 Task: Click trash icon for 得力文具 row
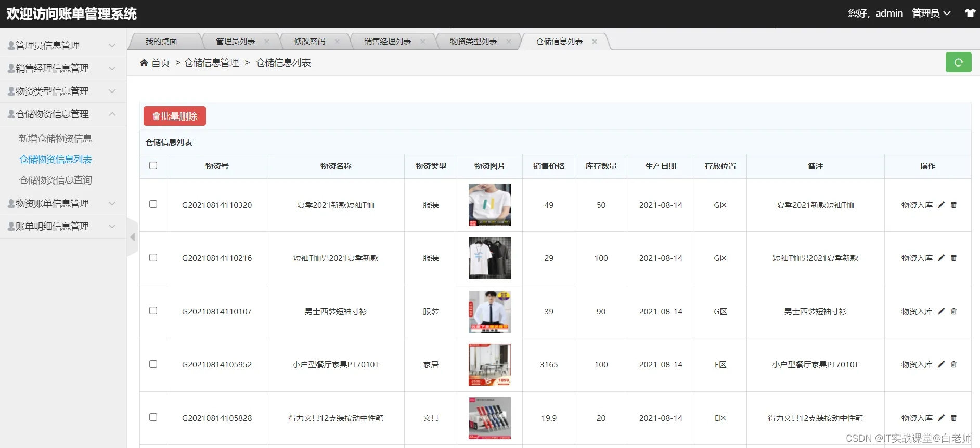[x=953, y=418]
